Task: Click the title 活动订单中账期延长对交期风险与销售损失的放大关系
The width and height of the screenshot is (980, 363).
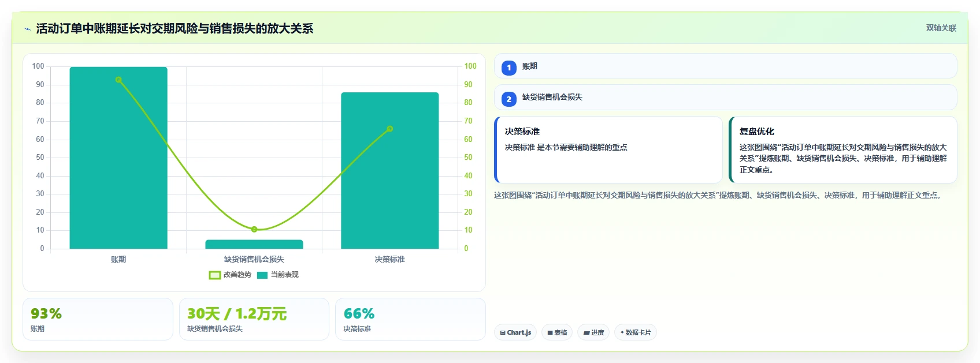Action: (175, 28)
